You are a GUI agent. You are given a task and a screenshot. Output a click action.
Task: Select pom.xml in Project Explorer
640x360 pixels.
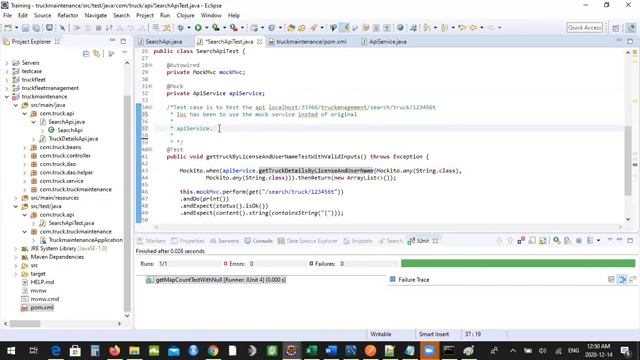(x=42, y=308)
